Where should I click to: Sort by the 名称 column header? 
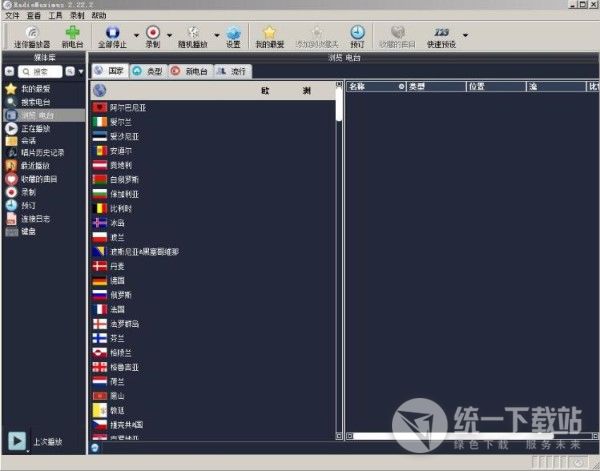tap(376, 86)
